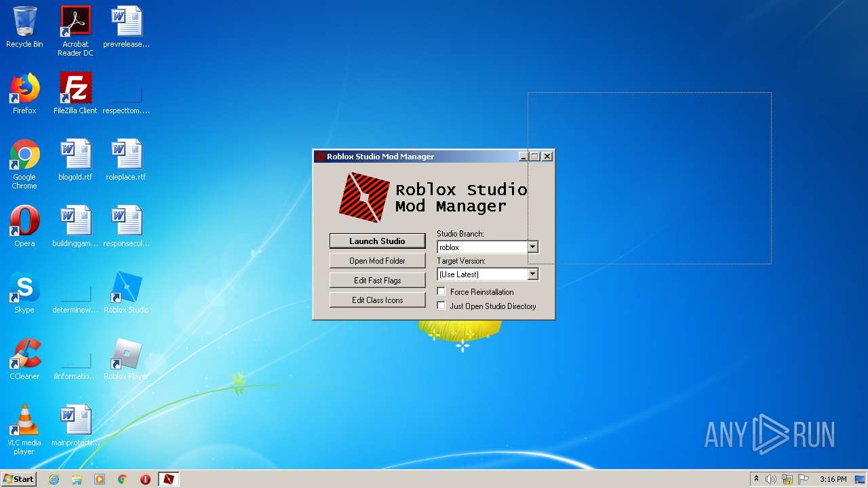This screenshot has height=488, width=868.
Task: Click the (Use Latest) version field
Action: [482, 274]
